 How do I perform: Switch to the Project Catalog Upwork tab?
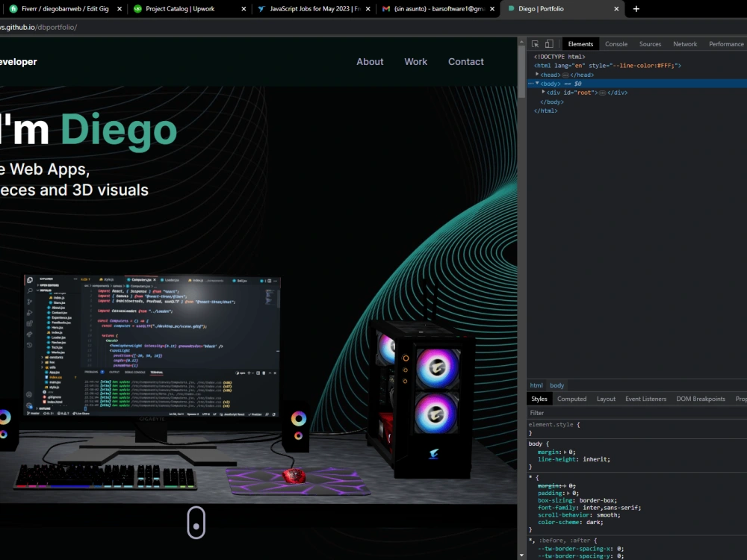coord(189,8)
